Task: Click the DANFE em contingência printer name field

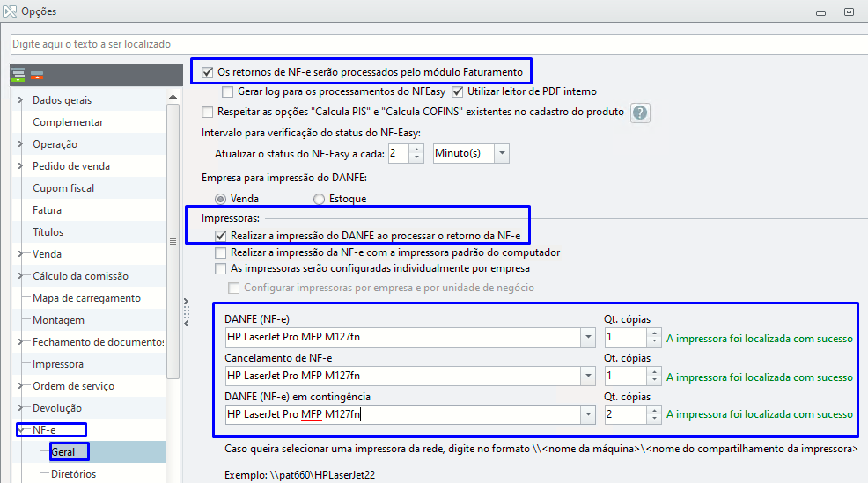Action: tap(403, 414)
